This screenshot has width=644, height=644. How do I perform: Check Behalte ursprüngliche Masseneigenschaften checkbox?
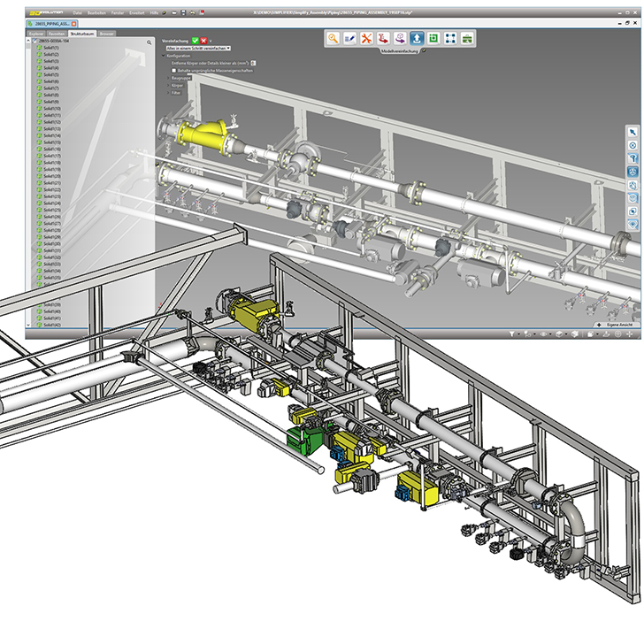click(173, 71)
